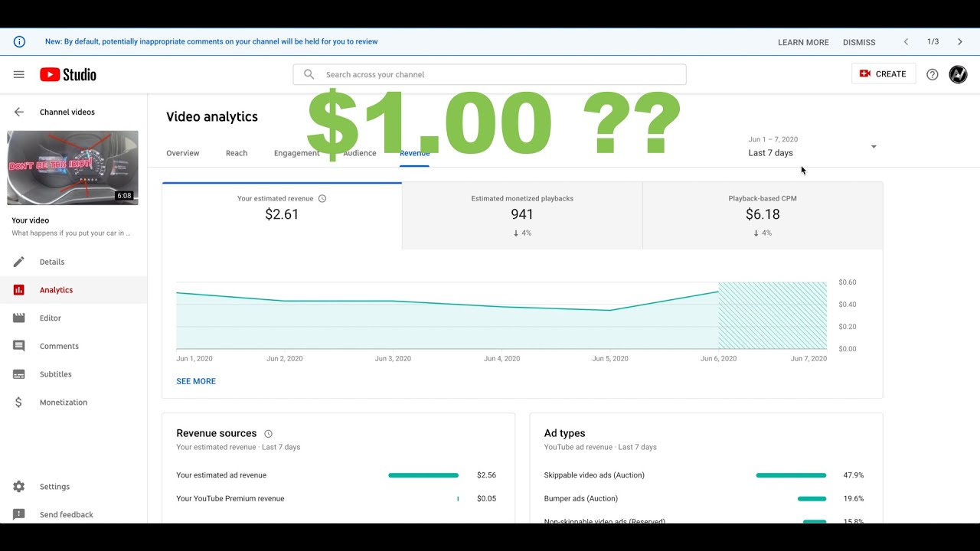Go to previous notification with left chevron
The width and height of the screenshot is (980, 551).
(x=906, y=42)
